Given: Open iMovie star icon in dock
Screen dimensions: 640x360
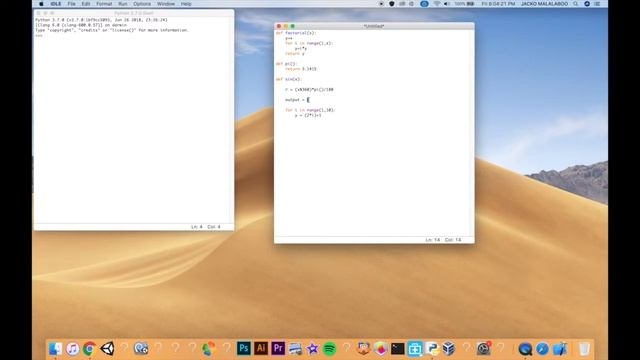Looking at the screenshot, I should click(x=312, y=349).
